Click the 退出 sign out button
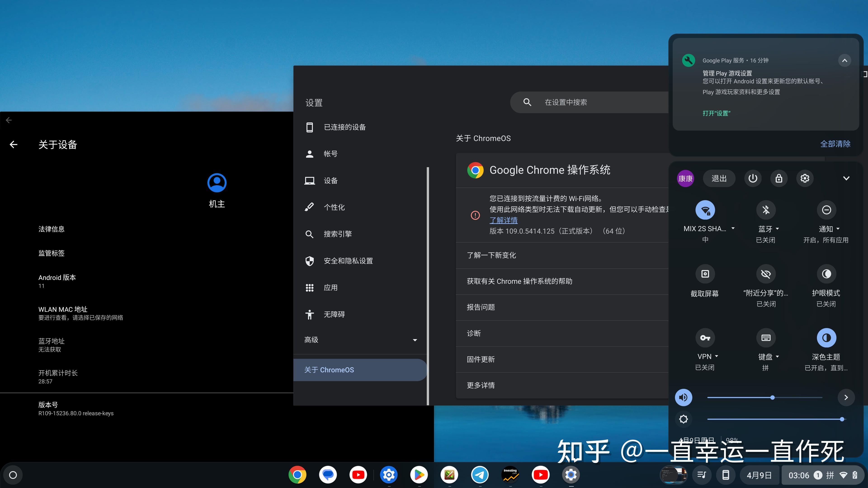Screen dimensions: 868x488 (719, 178)
